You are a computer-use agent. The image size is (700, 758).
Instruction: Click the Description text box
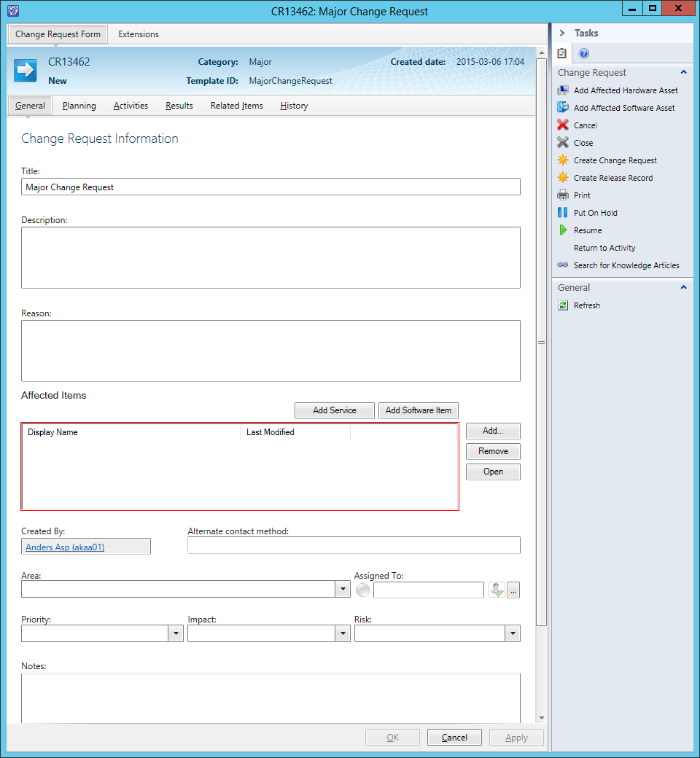tap(271, 258)
